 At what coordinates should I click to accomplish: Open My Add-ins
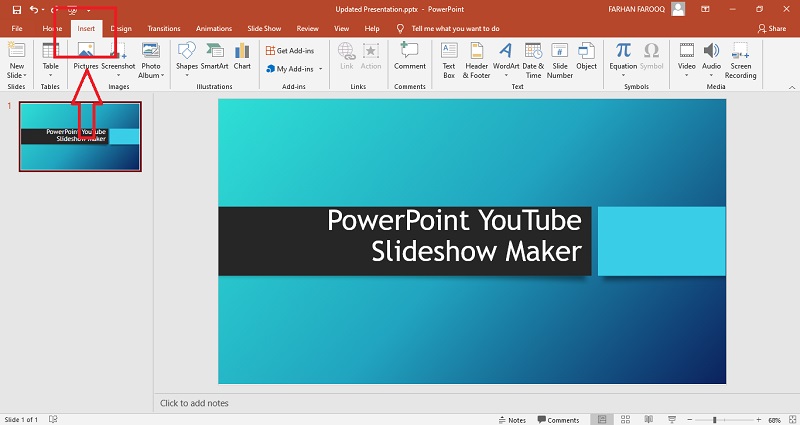(290, 69)
